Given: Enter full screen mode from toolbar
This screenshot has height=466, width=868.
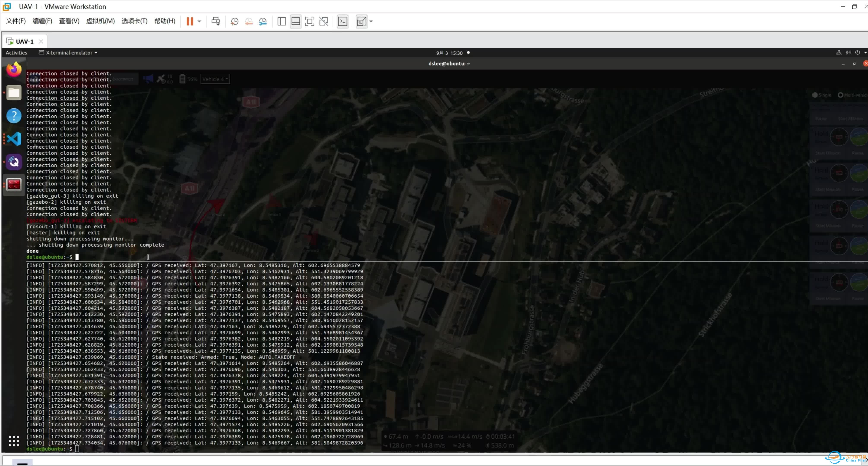Looking at the screenshot, I should [310, 22].
